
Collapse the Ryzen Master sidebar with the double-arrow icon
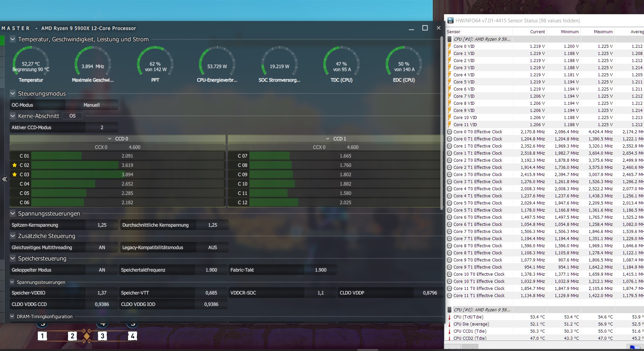coord(4,179)
